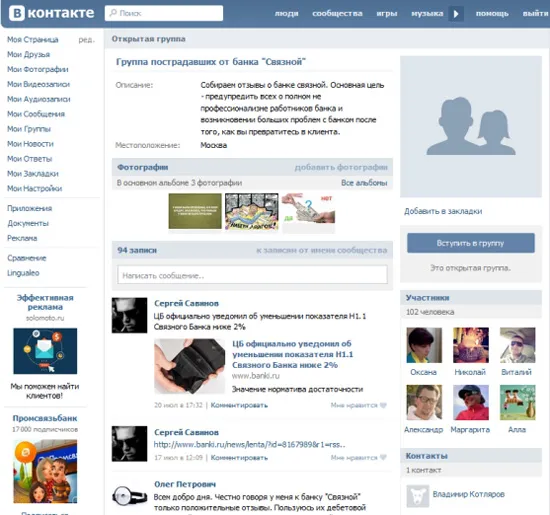The height and width of the screenshot is (515, 550).
Task: Open Приложения in sidebar
Action: (x=29, y=208)
